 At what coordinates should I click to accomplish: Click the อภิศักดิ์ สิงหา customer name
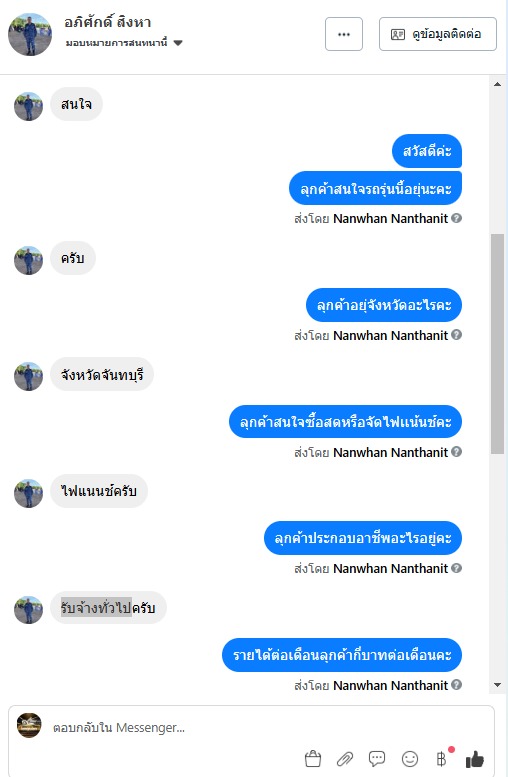108,22
